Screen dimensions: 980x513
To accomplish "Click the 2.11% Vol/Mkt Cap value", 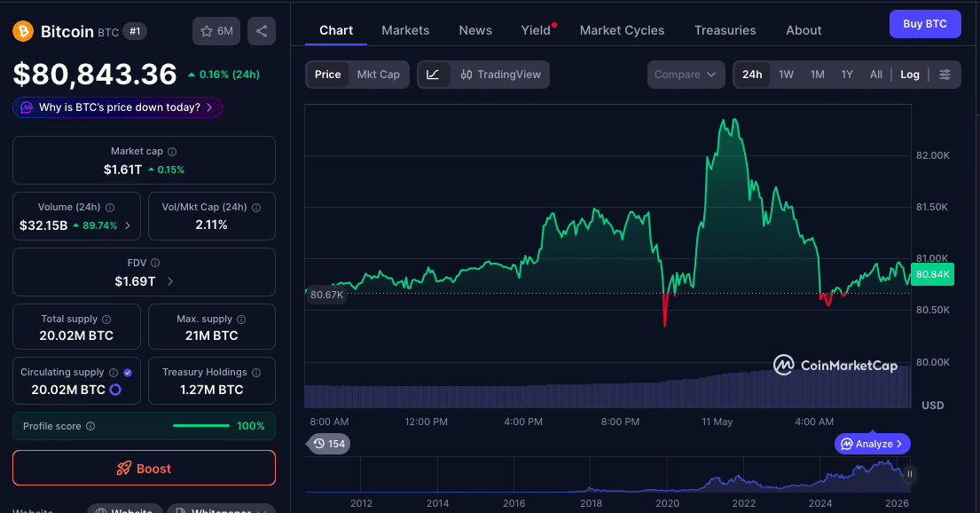I will [211, 225].
